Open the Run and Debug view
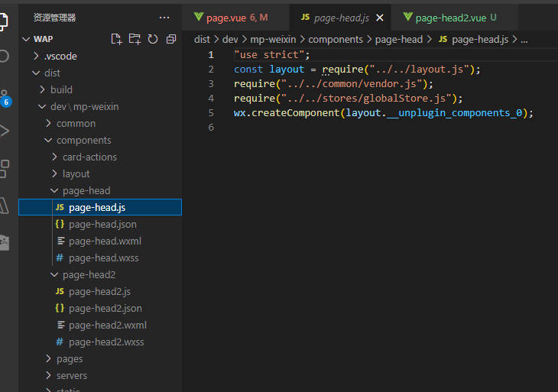This screenshot has height=392, width=558. click(x=5, y=131)
